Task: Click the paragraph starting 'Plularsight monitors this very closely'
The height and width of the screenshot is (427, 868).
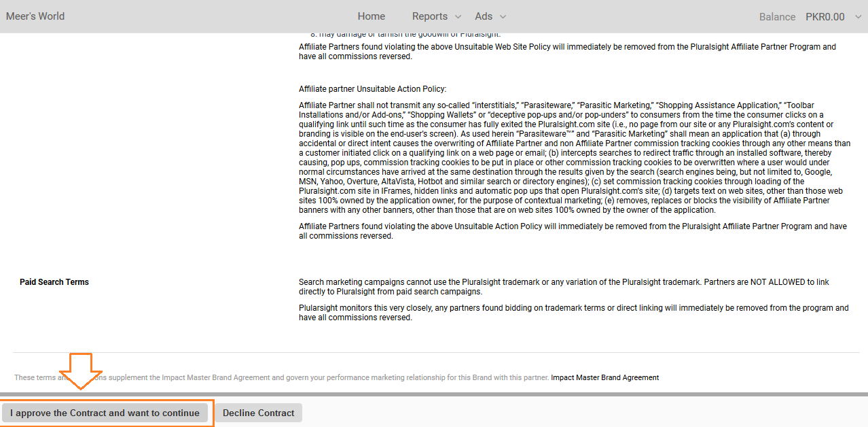Action: coord(574,313)
